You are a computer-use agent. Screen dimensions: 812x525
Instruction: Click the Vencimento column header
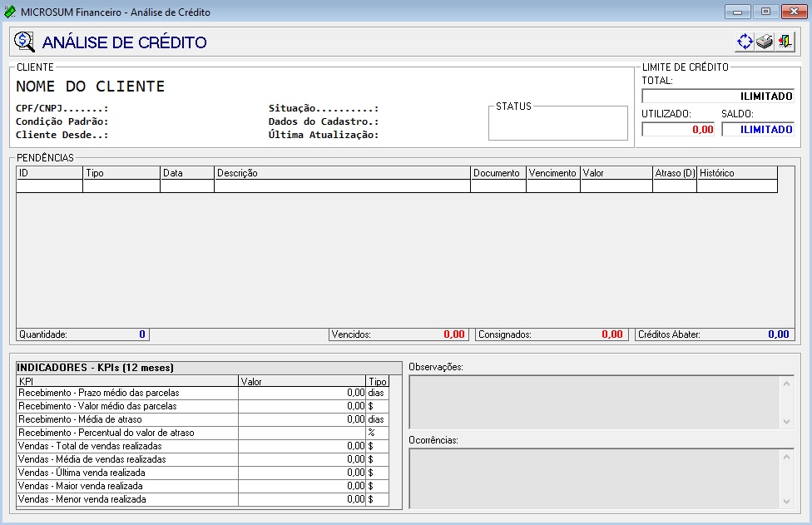tap(553, 173)
